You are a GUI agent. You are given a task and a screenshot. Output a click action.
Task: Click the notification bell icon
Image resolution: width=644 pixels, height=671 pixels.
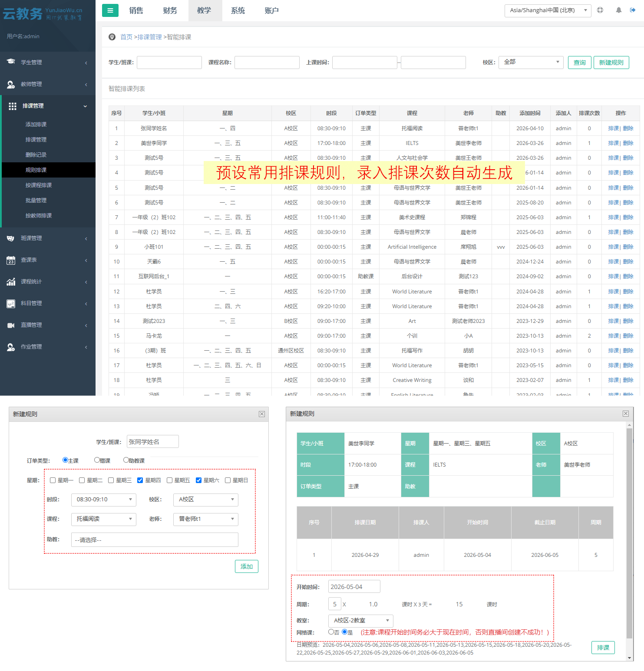[x=618, y=10]
